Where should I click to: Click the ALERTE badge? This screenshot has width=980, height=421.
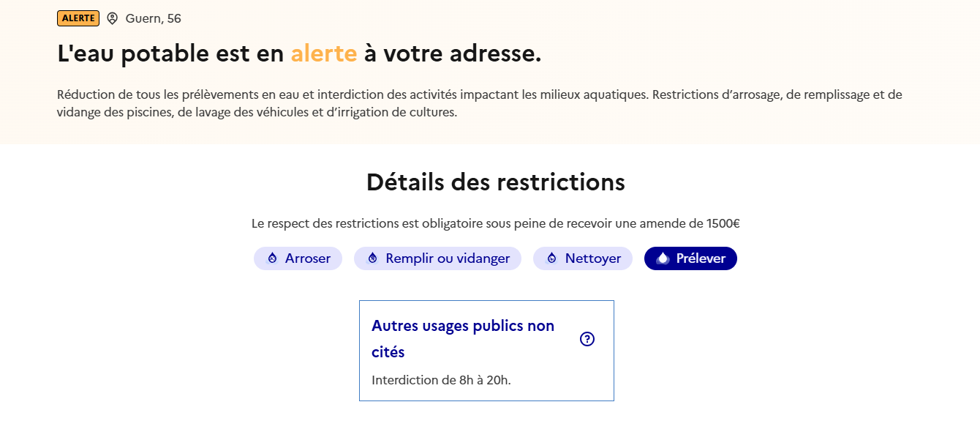point(78,18)
